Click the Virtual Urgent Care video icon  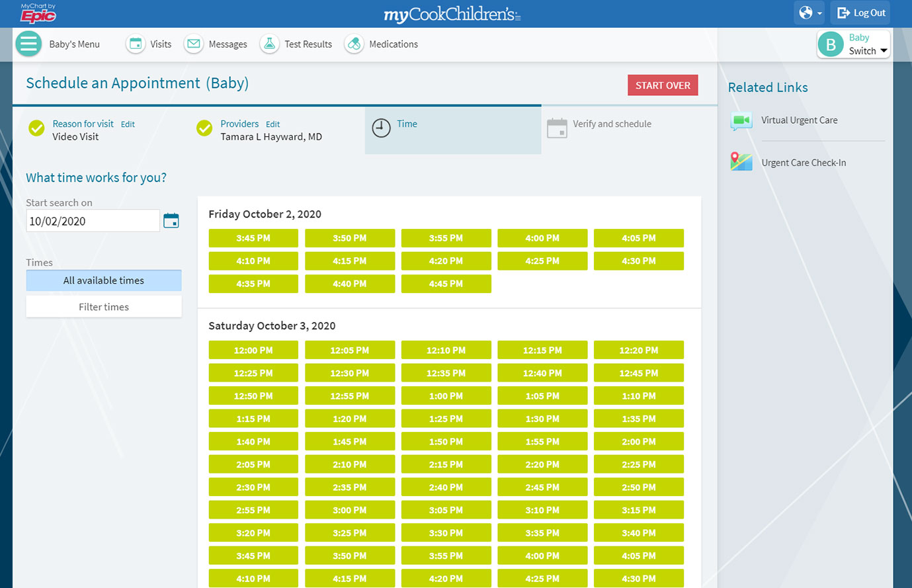(x=741, y=120)
